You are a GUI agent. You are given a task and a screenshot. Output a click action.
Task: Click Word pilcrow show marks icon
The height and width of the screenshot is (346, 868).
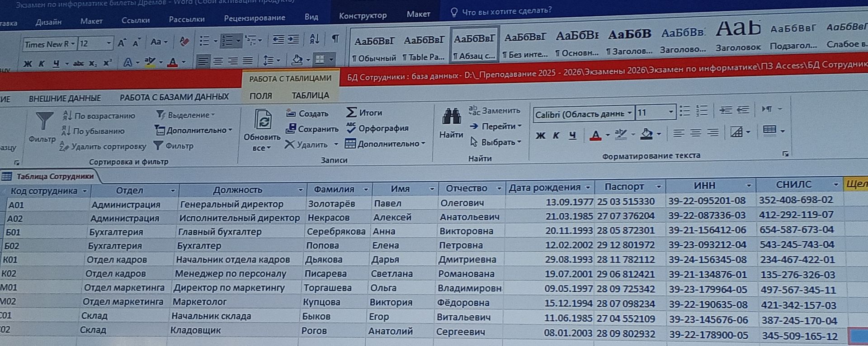point(335,39)
